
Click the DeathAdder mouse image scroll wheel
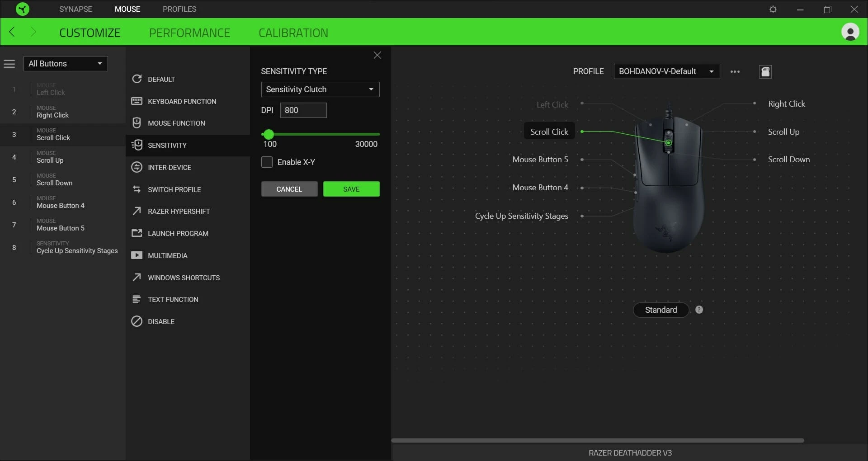[x=669, y=141]
